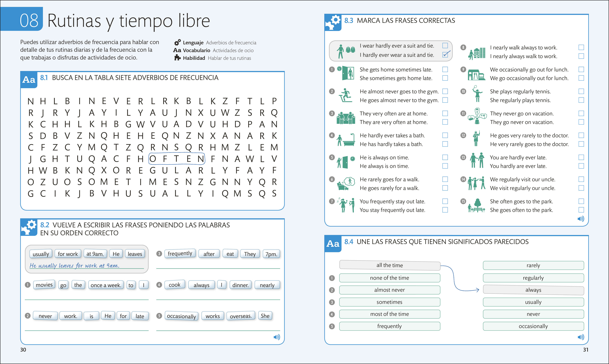
Task: Click the family visiting uncle icon, sentence 14
Action: (x=476, y=183)
